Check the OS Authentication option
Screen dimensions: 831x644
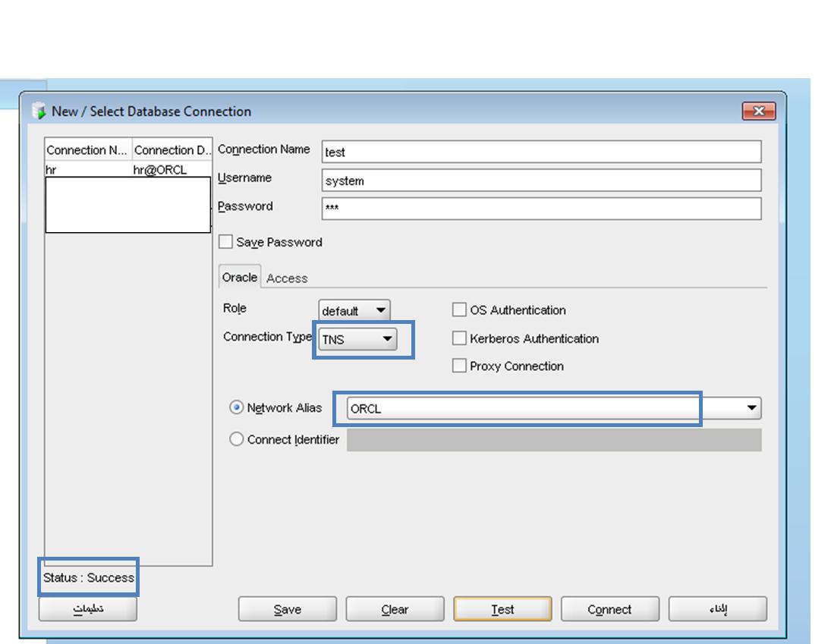(459, 310)
